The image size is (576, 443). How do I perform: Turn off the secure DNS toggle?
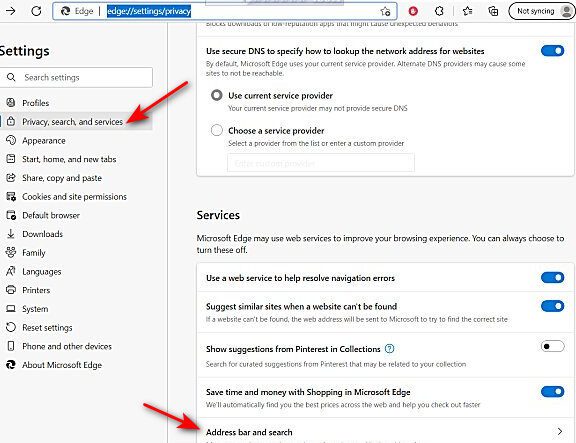552,51
